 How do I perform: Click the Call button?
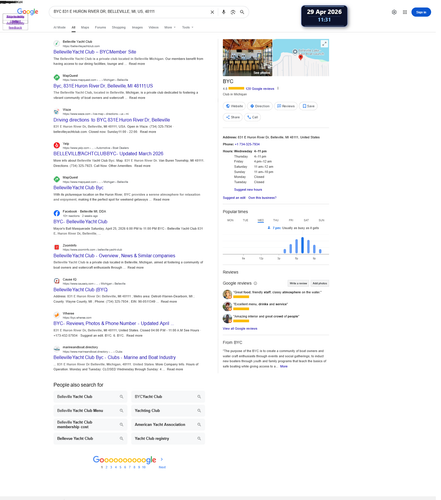tap(252, 117)
